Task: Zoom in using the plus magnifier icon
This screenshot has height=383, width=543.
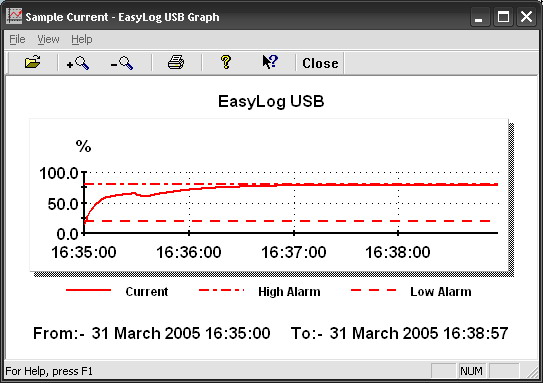Action: [x=78, y=63]
